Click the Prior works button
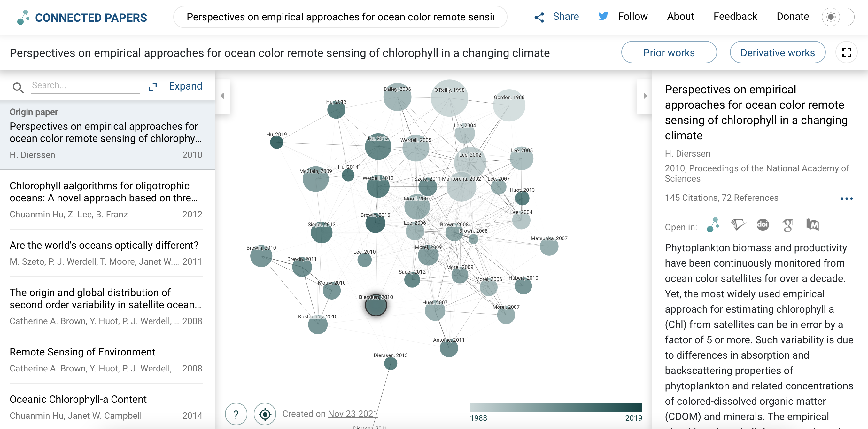 pos(669,52)
